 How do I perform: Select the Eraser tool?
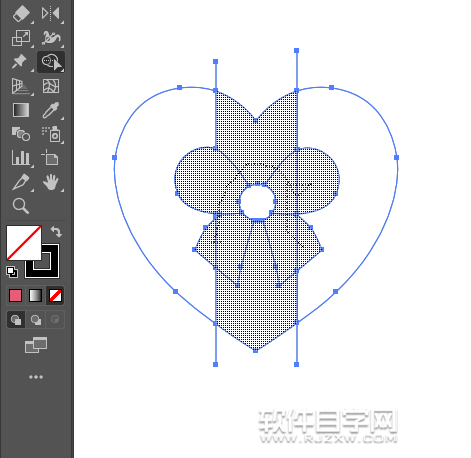point(21,14)
